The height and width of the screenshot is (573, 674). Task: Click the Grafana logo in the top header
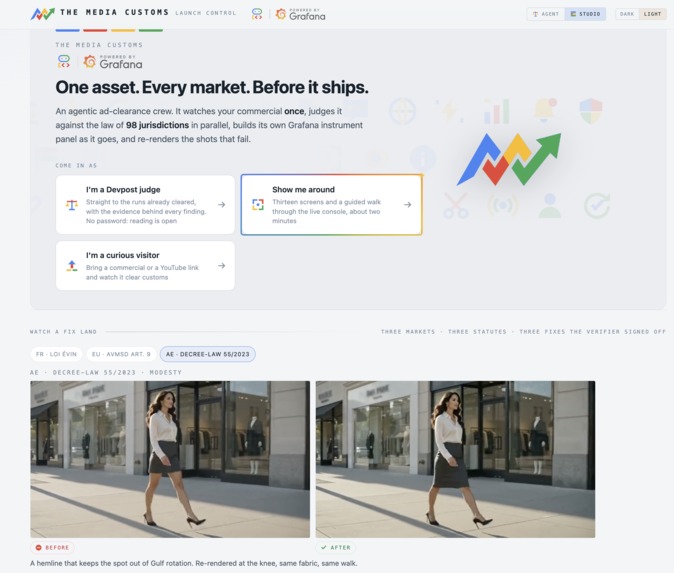(300, 14)
